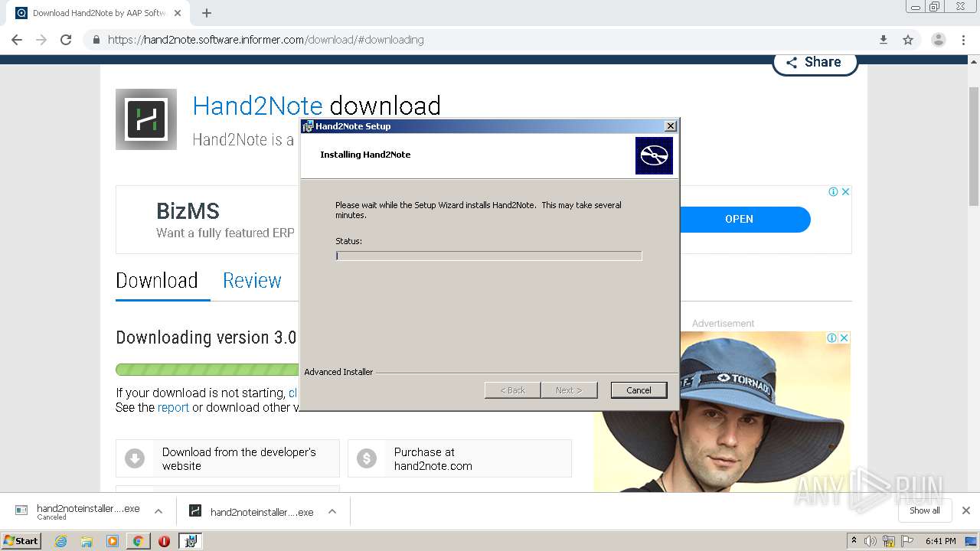The height and width of the screenshot is (551, 980).
Task: Close the BizMS banner ad
Action: click(x=845, y=192)
